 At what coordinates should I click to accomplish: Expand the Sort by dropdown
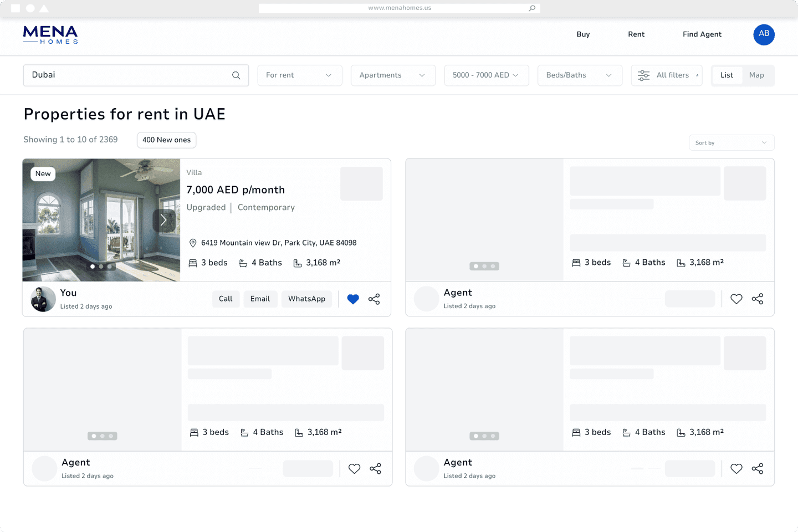pyautogui.click(x=731, y=143)
